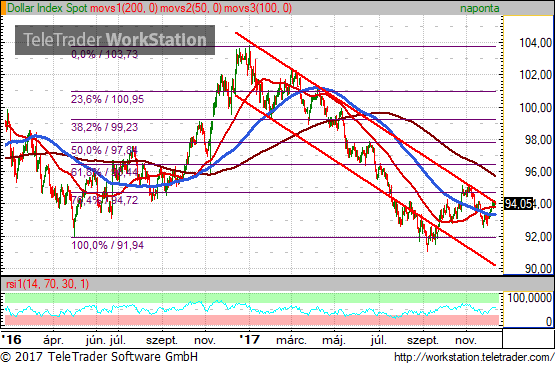The width and height of the screenshot is (555, 366).
Task: Click the pink RSI oversold band
Action: tap(252, 320)
